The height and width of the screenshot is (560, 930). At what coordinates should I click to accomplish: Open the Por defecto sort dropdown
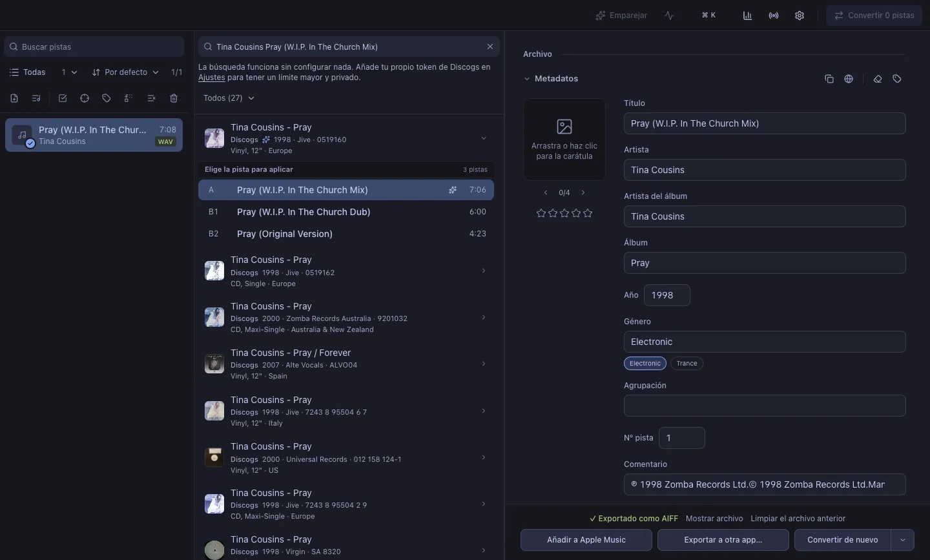click(x=125, y=72)
